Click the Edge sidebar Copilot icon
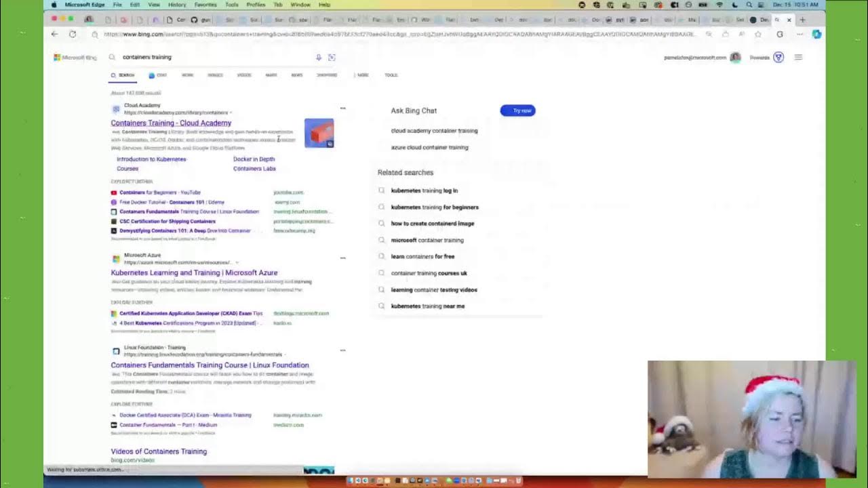Image resolution: width=868 pixels, height=488 pixels. click(816, 34)
